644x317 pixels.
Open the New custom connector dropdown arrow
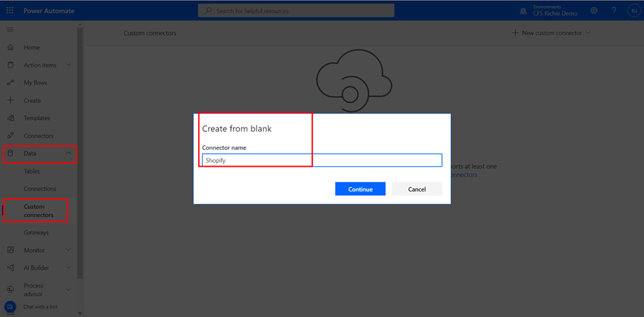588,33
